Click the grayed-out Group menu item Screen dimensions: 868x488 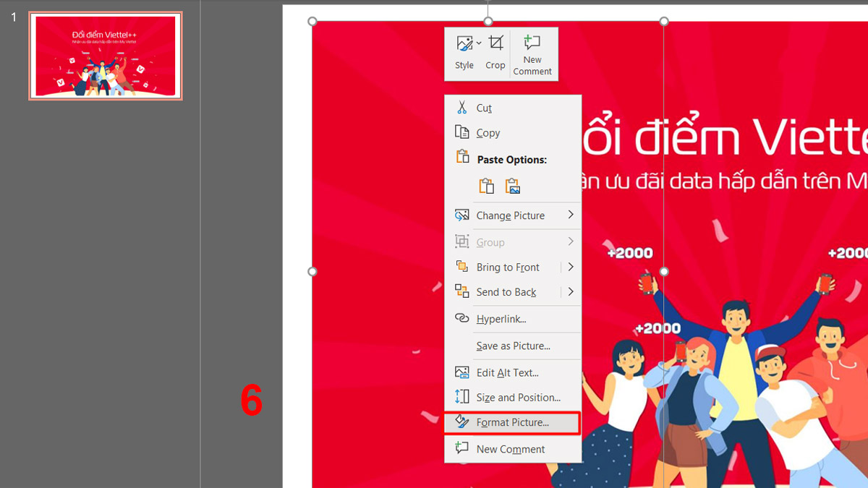490,241
